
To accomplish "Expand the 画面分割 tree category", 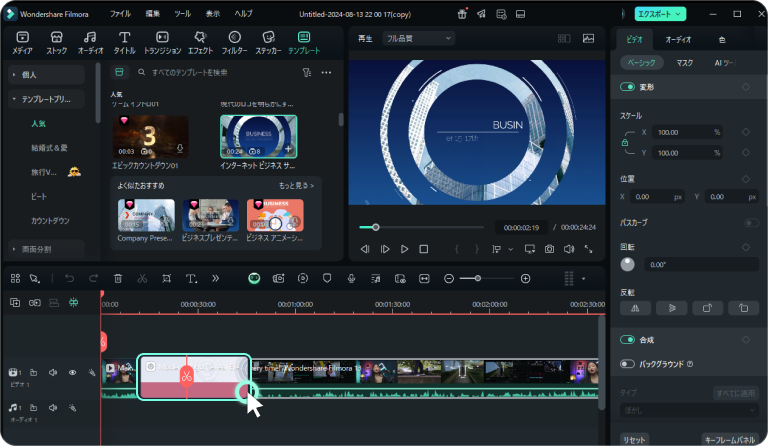I will click(47, 249).
